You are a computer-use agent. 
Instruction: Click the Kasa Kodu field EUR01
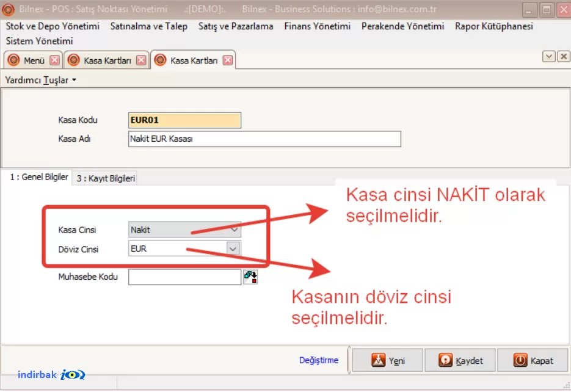pyautogui.click(x=184, y=120)
